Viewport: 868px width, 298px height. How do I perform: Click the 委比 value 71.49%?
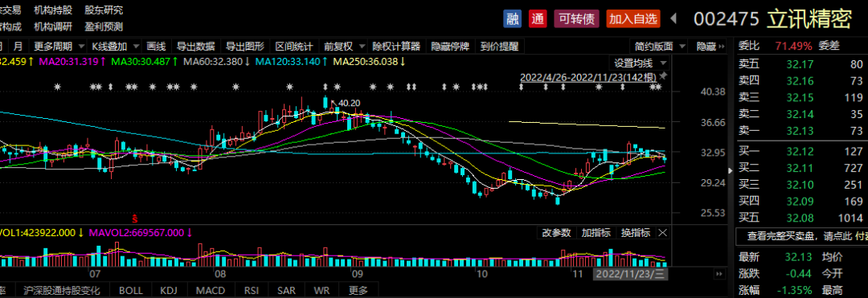click(x=794, y=46)
